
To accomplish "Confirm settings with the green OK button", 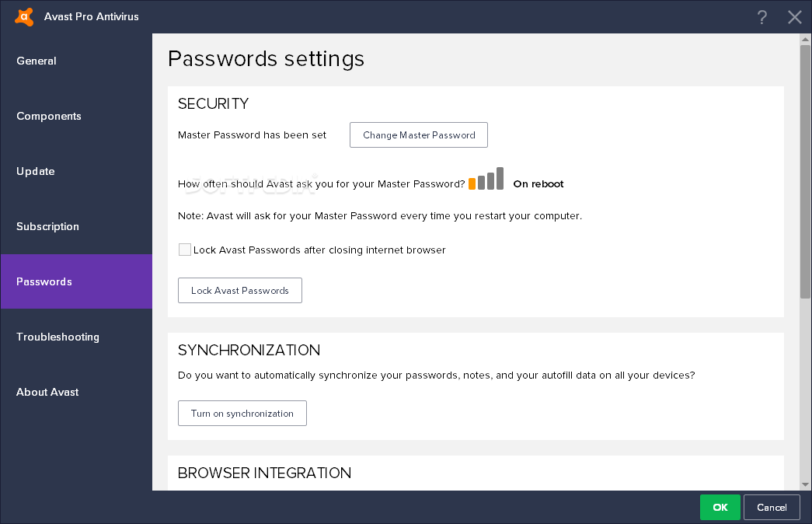I will (720, 508).
